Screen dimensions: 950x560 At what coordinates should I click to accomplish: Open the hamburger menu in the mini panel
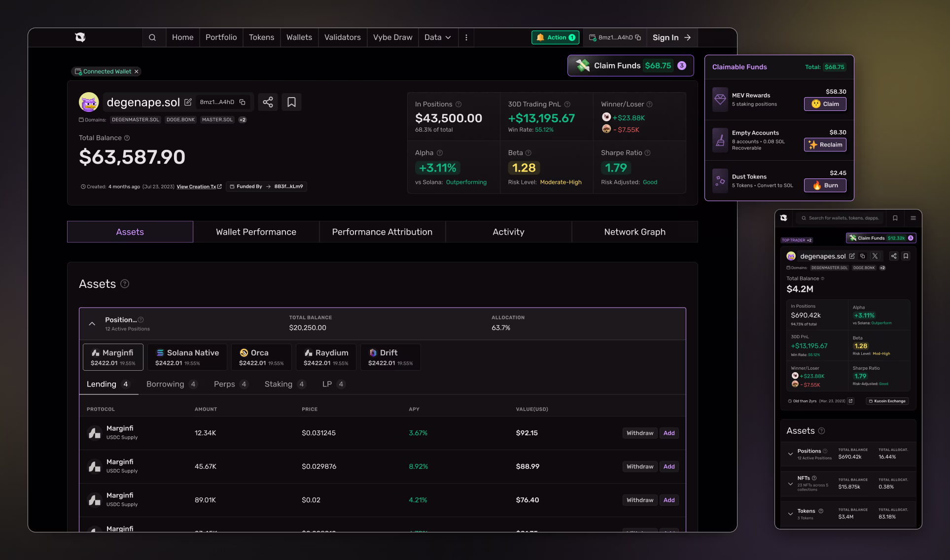913,217
